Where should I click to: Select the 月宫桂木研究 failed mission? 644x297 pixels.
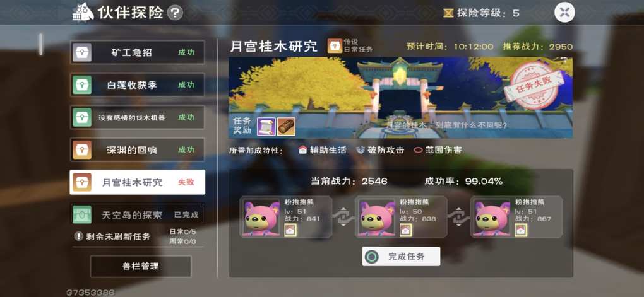click(x=137, y=182)
